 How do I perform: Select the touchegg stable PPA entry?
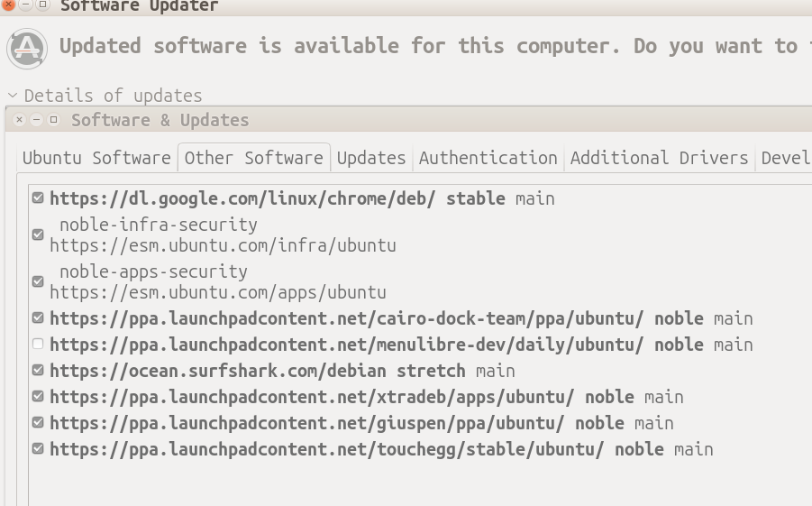380,449
